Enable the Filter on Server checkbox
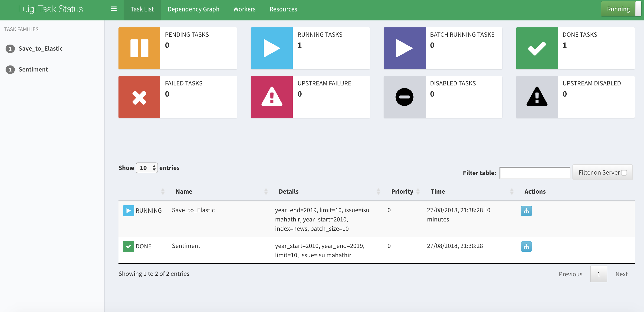 pos(624,173)
